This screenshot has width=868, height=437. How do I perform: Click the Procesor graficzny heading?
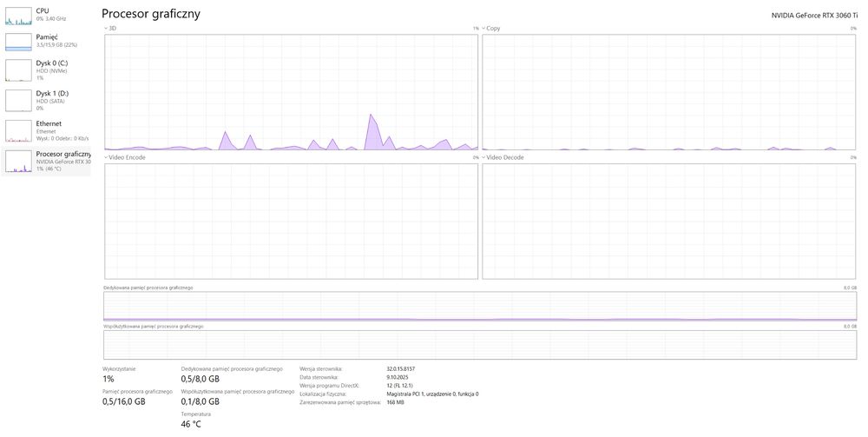tap(151, 15)
